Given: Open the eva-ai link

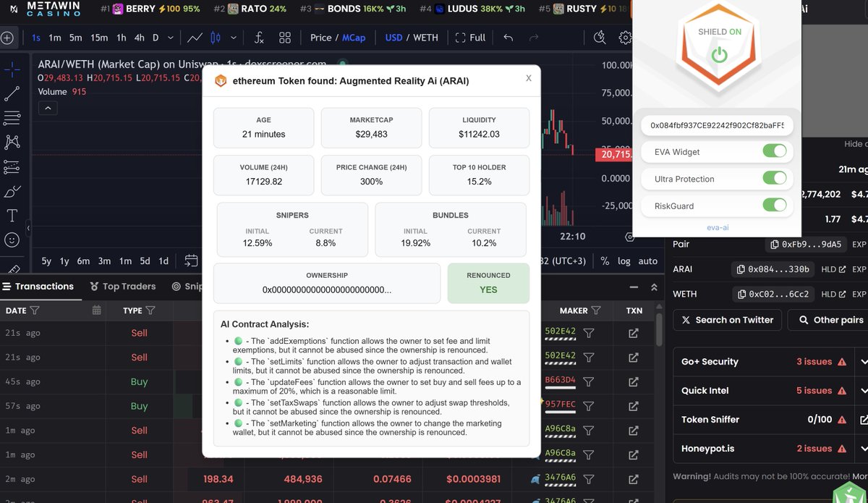Looking at the screenshot, I should [717, 227].
